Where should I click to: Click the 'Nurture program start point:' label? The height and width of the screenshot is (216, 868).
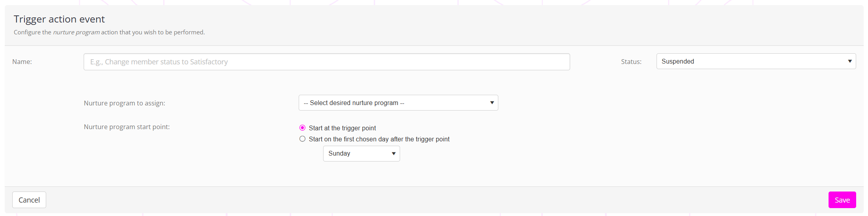coord(127,127)
